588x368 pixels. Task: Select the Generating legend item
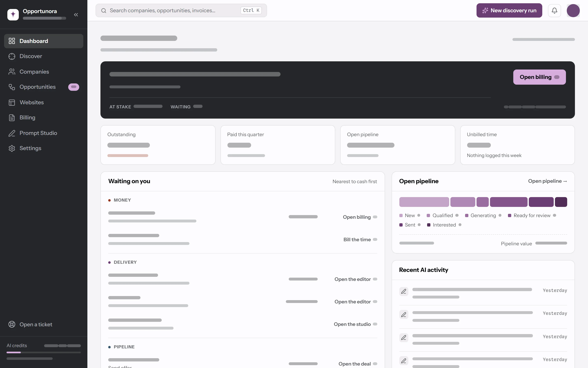pos(483,215)
